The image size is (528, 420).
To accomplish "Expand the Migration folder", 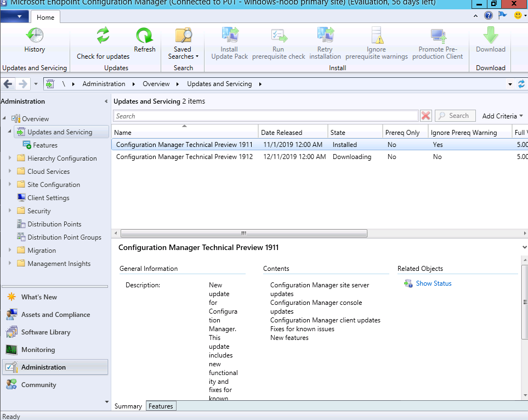I will point(9,249).
